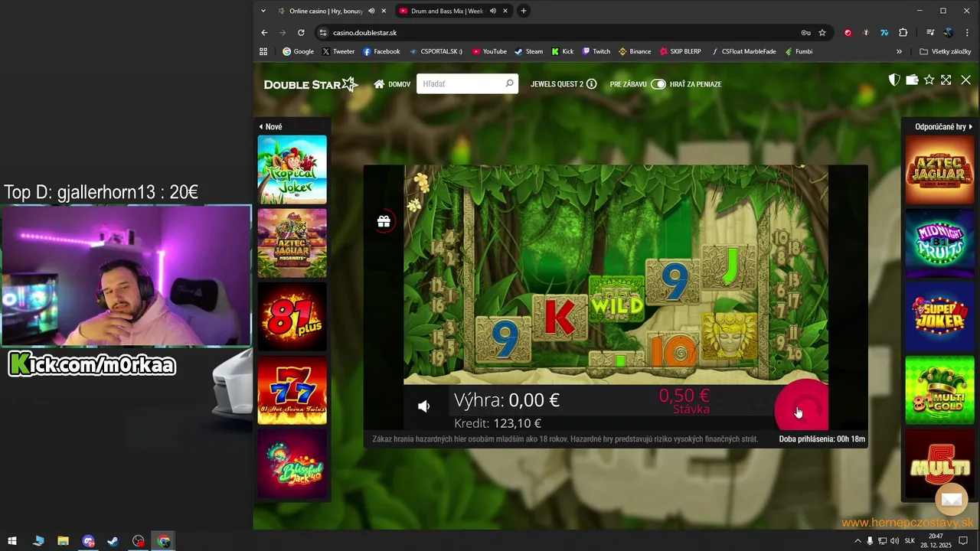Open the wallet icon
980x551 pixels.
tap(912, 80)
